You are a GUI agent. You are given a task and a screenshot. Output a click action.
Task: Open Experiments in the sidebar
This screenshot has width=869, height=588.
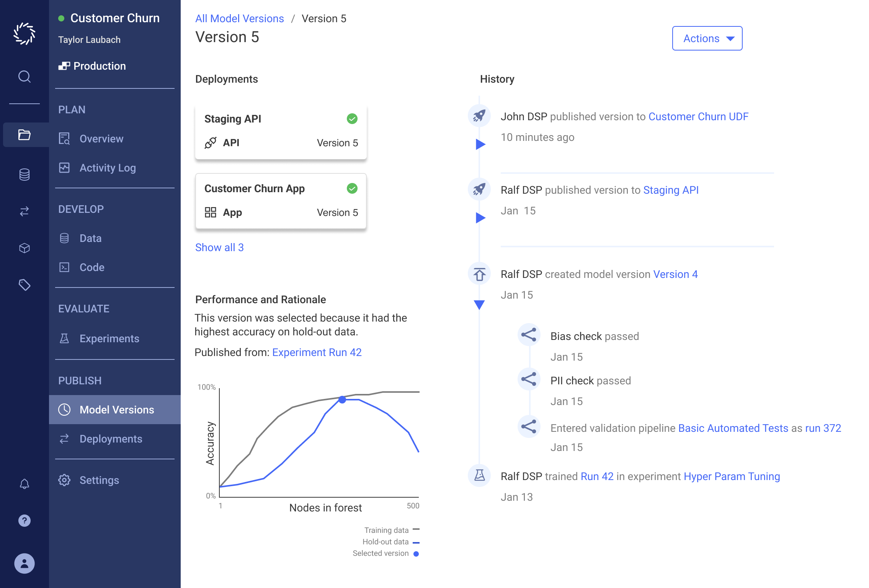109,338
